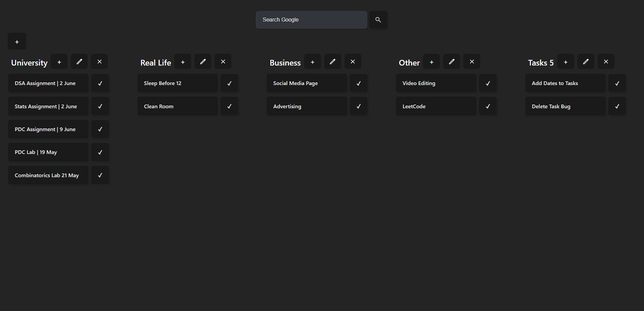This screenshot has width=644, height=311.
Task: Add a new task to University
Action: 59,61
